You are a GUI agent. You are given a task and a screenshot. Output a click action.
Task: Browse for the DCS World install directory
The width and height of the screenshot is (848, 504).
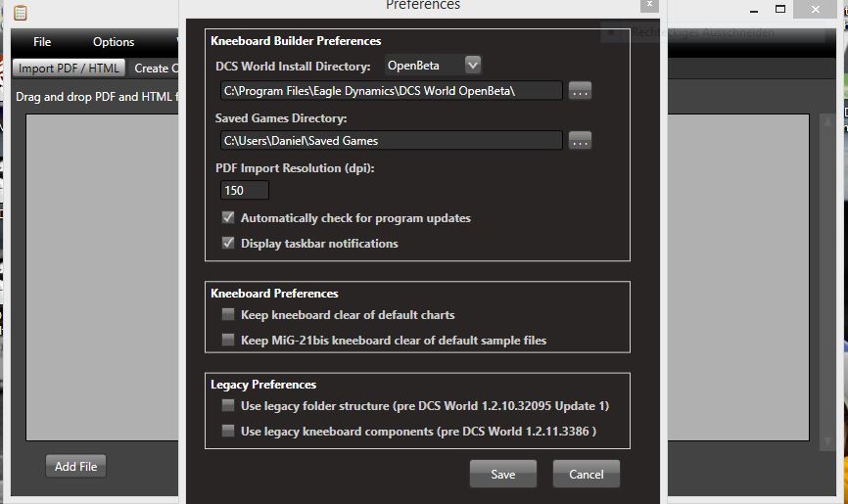[580, 91]
